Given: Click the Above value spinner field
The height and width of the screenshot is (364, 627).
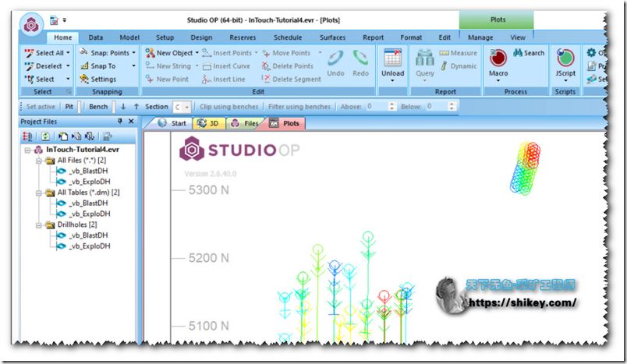Looking at the screenshot, I should tap(377, 106).
